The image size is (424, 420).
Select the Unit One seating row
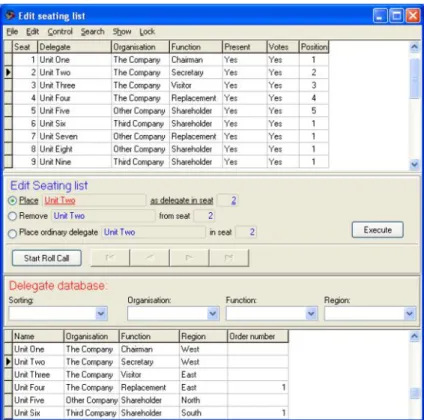point(170,60)
